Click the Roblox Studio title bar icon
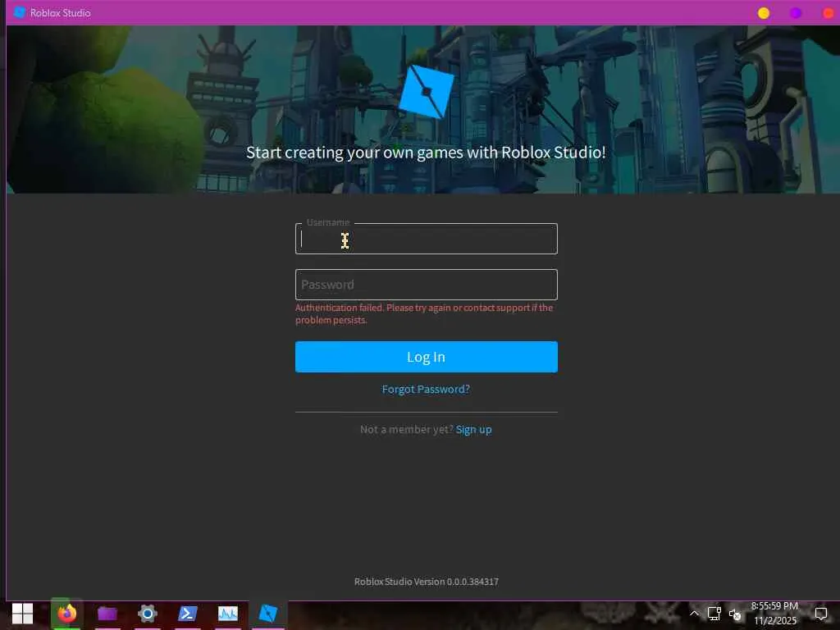This screenshot has width=840, height=630. click(x=20, y=12)
